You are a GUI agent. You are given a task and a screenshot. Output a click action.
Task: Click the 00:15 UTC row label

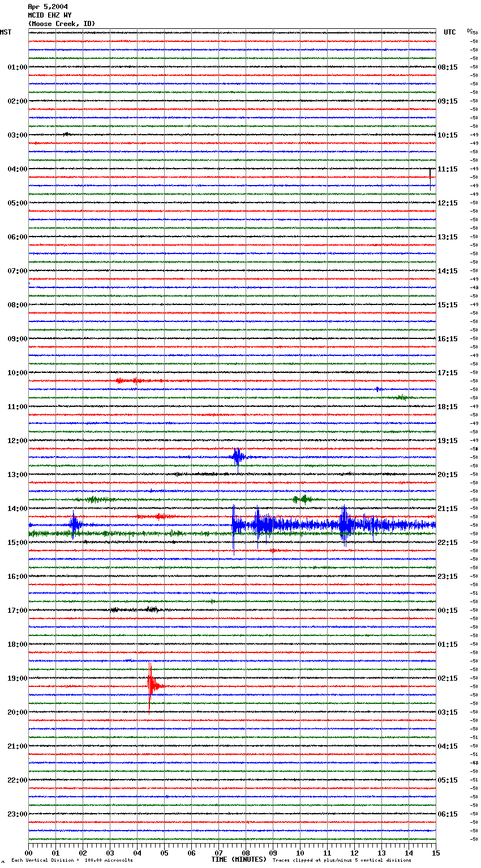tap(448, 611)
